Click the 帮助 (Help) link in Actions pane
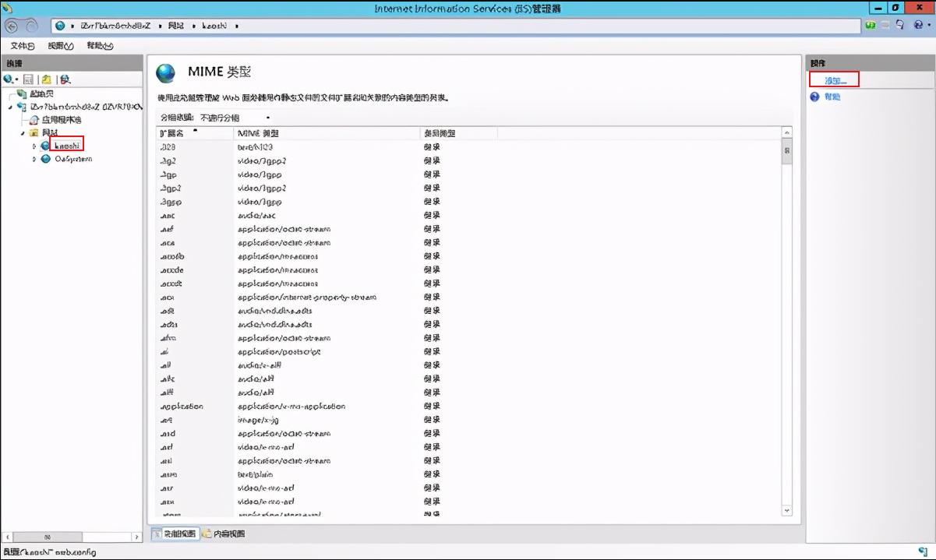The height and width of the screenshot is (560, 936). point(832,97)
